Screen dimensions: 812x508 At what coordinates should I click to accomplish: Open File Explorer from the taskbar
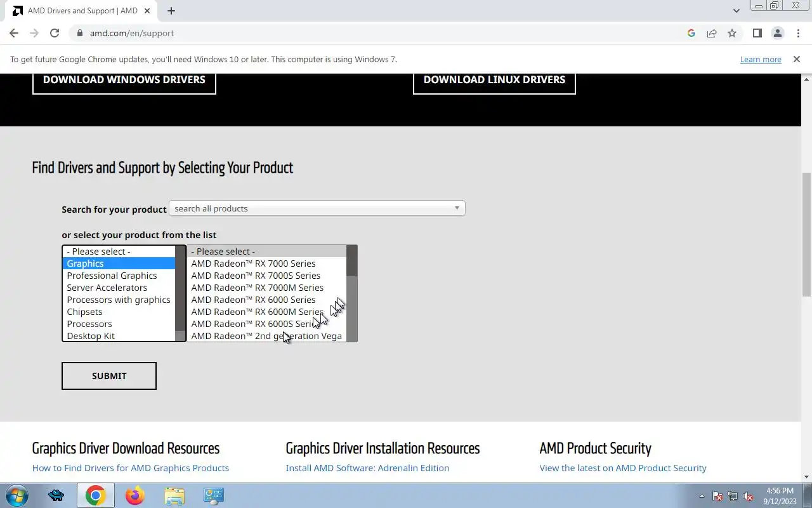[174, 495]
